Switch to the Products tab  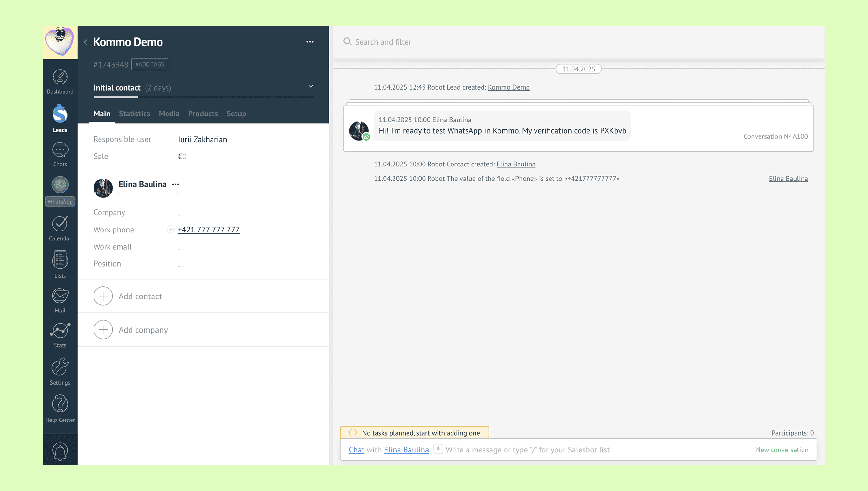click(x=203, y=114)
